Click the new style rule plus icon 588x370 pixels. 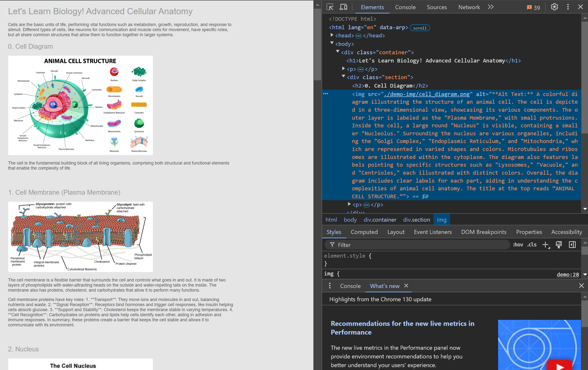545,245
